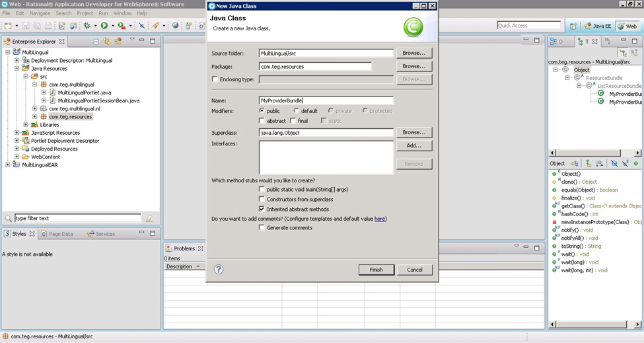This screenshot has width=644, height=343.
Task: Expand the Libraries tree node
Action: (x=26, y=125)
